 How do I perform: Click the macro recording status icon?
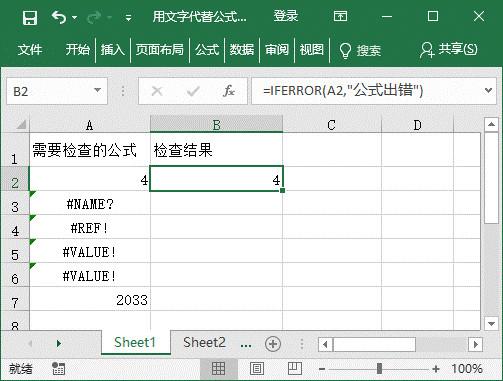[59, 368]
